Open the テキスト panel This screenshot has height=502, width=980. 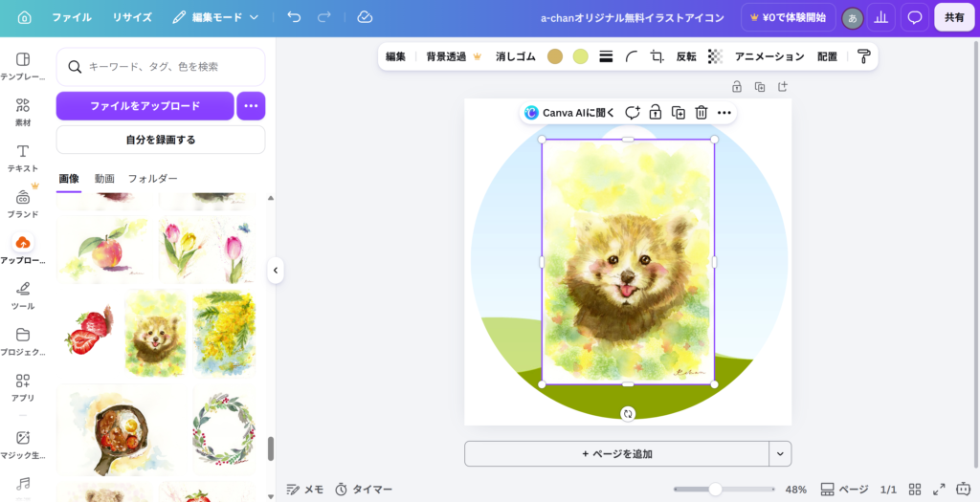click(x=23, y=159)
